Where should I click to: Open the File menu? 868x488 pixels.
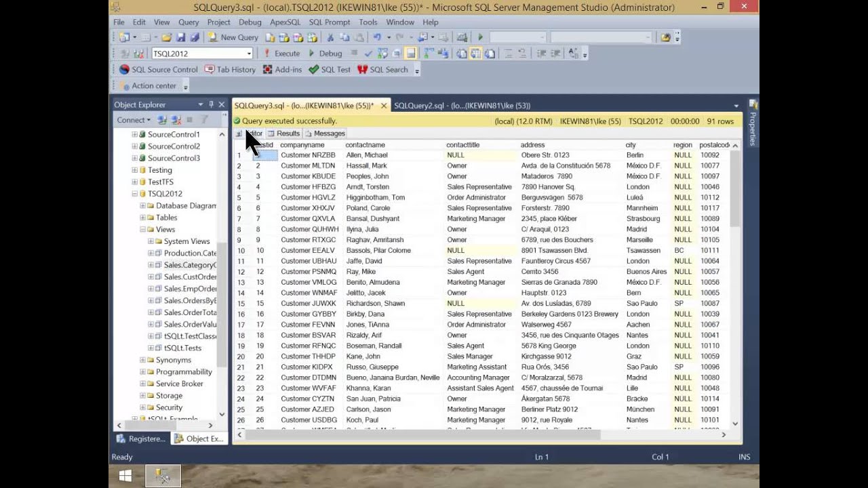(119, 22)
